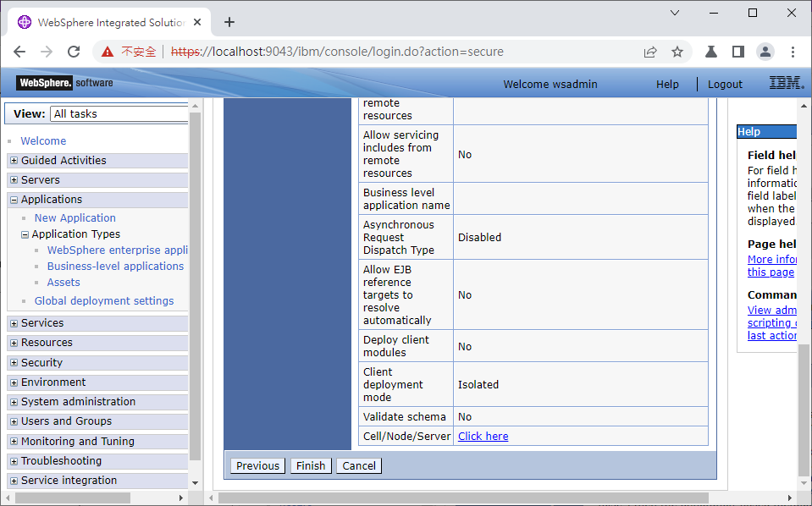
Task: Click navigation pane vertical scrollbar
Action: click(x=195, y=286)
